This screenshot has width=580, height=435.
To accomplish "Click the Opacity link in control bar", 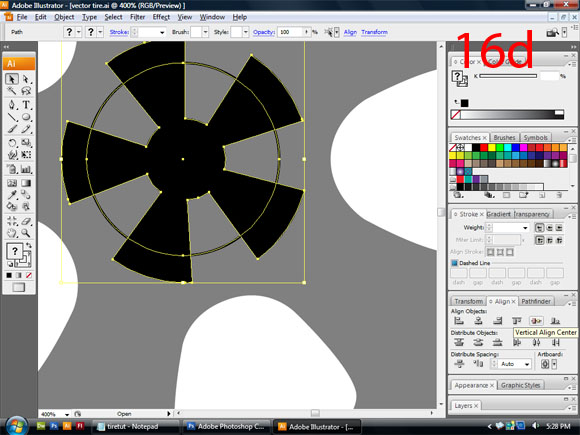I will tap(263, 32).
